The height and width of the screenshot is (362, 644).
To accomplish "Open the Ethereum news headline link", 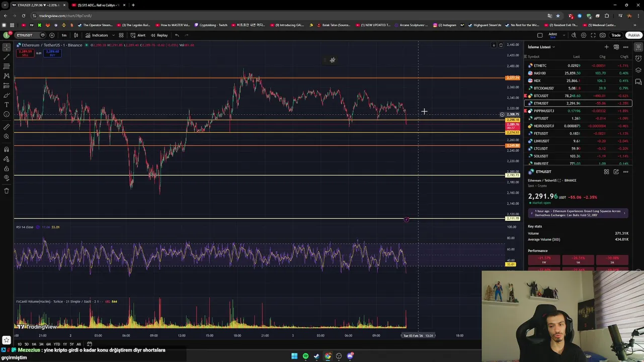I will click(x=578, y=213).
